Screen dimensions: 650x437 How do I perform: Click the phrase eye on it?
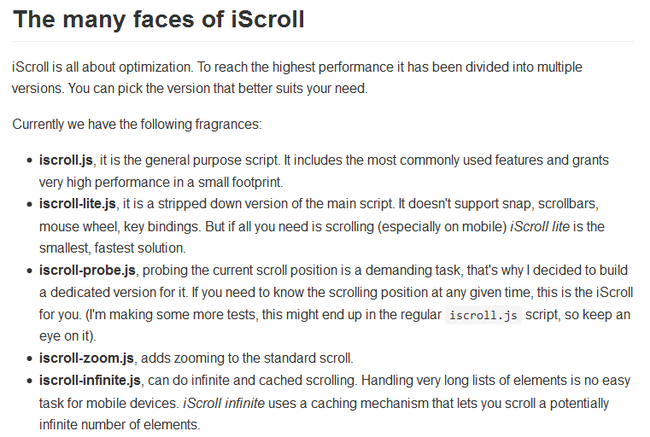[67, 336]
